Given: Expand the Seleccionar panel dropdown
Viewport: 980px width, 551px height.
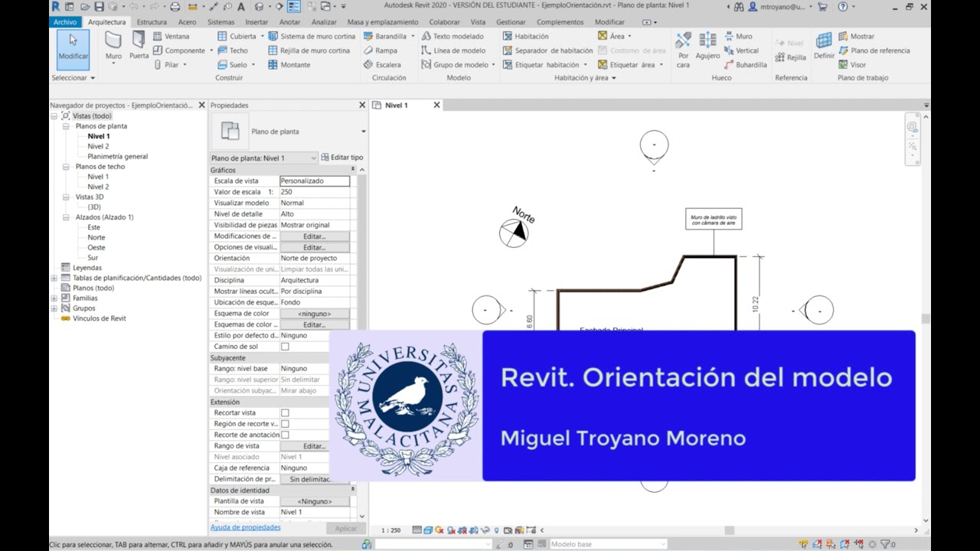Looking at the screenshot, I should coord(73,78).
